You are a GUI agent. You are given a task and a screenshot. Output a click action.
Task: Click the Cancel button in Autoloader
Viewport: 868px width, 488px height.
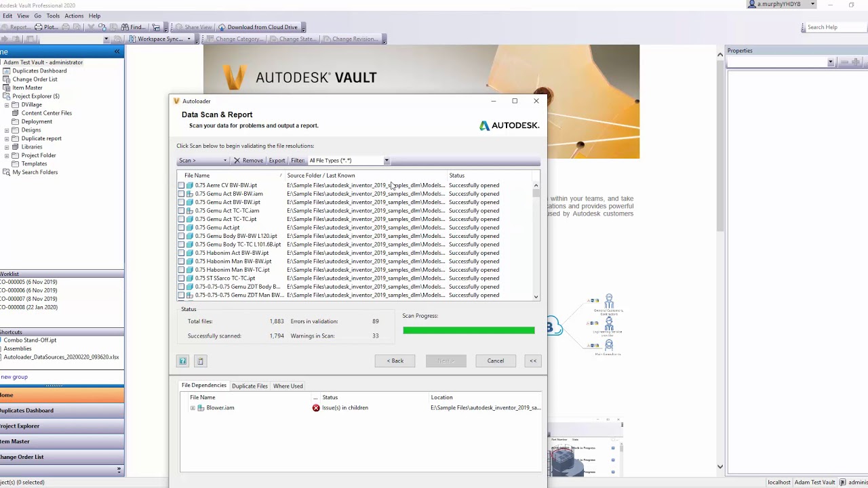pyautogui.click(x=496, y=361)
